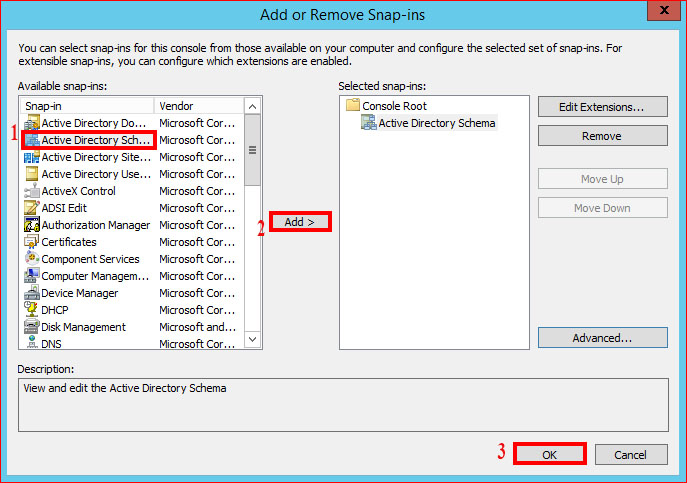
Task: Click the Console Root folder icon
Action: coord(353,105)
